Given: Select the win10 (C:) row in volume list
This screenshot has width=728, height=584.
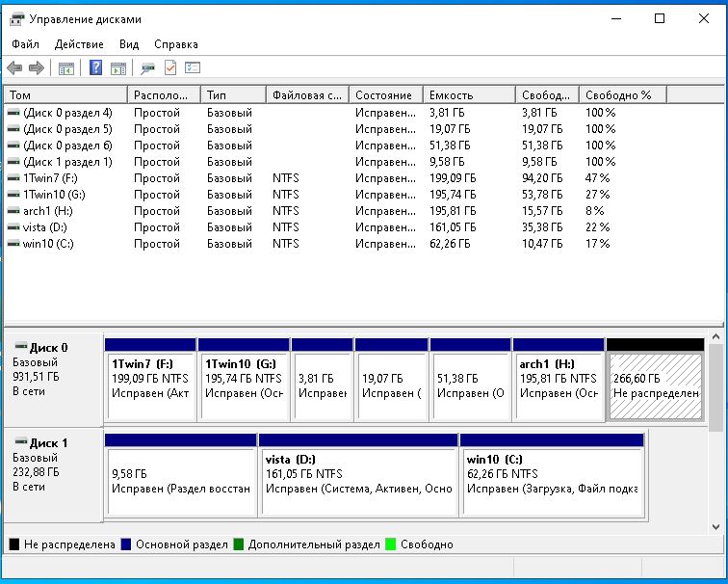Looking at the screenshot, I should pyautogui.click(x=40, y=244).
